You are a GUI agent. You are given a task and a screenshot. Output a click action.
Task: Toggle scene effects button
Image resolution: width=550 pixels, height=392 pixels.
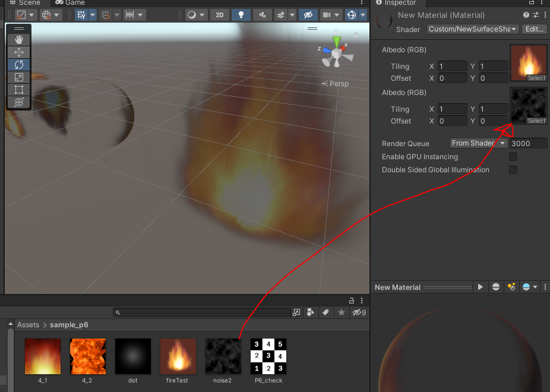[x=281, y=15]
